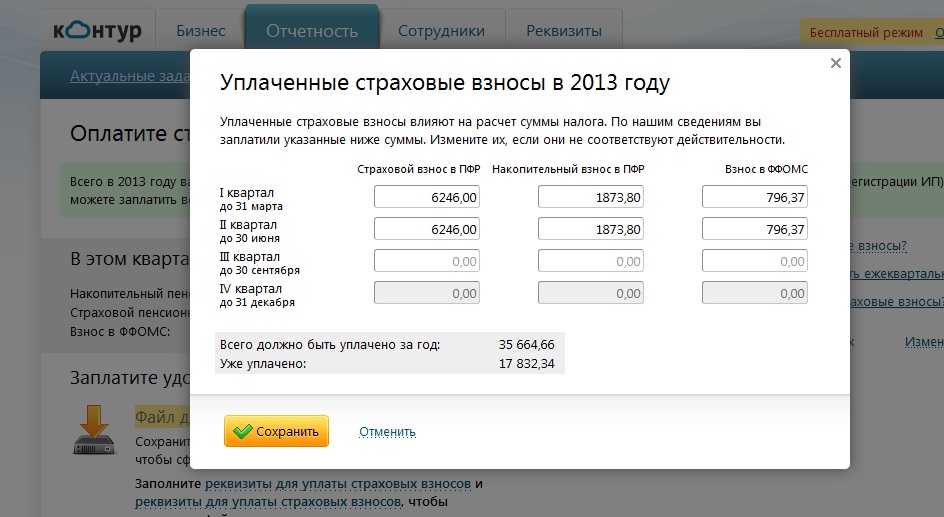The width and height of the screenshot is (944, 517).
Task: Click the Отменить link
Action: tap(387, 432)
